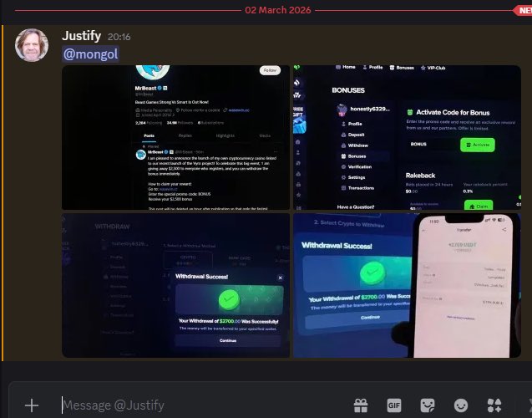Open the Bonuses page screenshot image

408,138
